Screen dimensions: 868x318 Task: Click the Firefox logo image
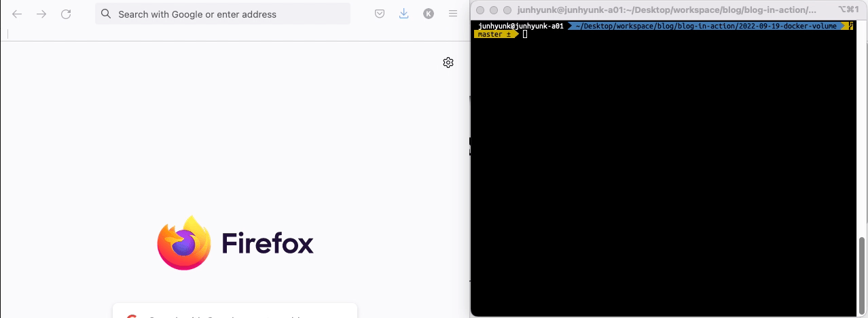[183, 243]
